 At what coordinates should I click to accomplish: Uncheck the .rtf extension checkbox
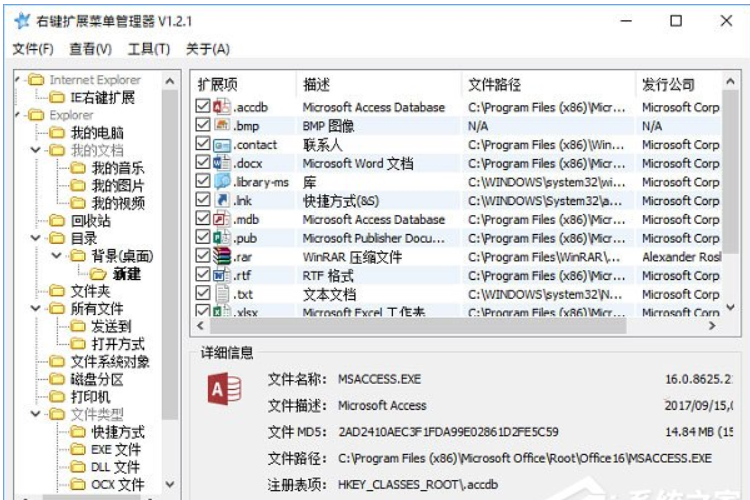point(203,274)
